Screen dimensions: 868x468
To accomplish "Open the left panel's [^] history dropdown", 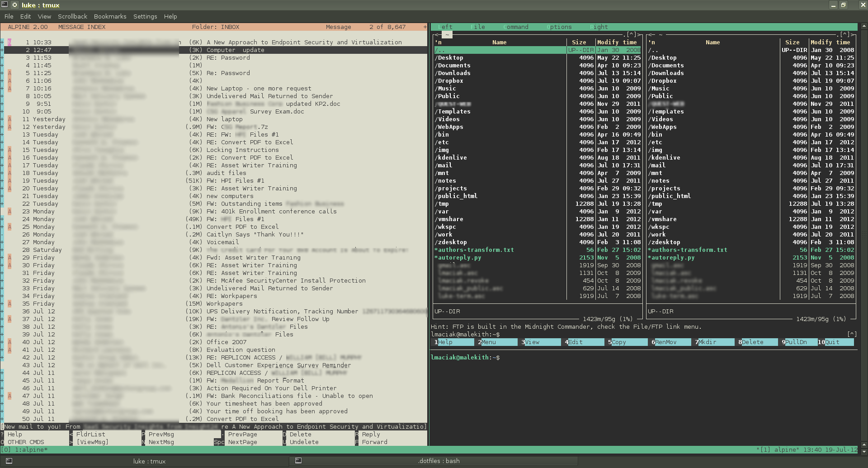I will (631, 34).
